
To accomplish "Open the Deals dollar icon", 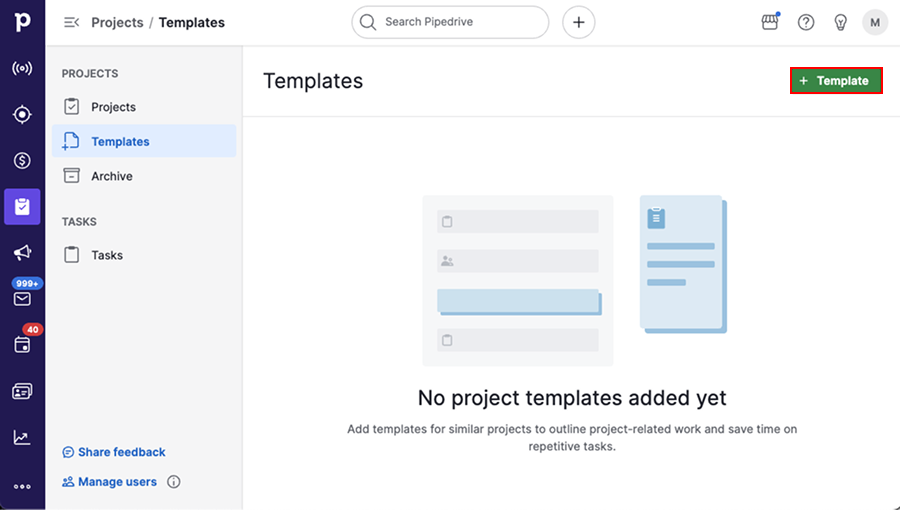I will click(22, 161).
